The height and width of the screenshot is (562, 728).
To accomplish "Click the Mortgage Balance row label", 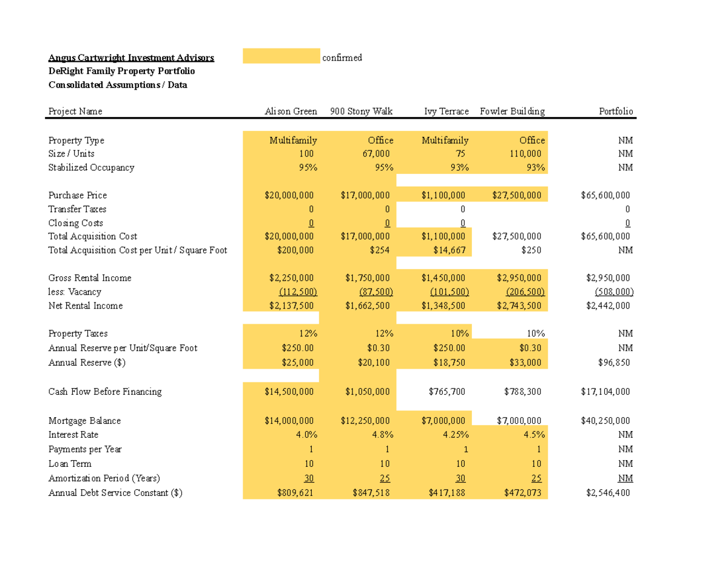I will pyautogui.click(x=84, y=420).
